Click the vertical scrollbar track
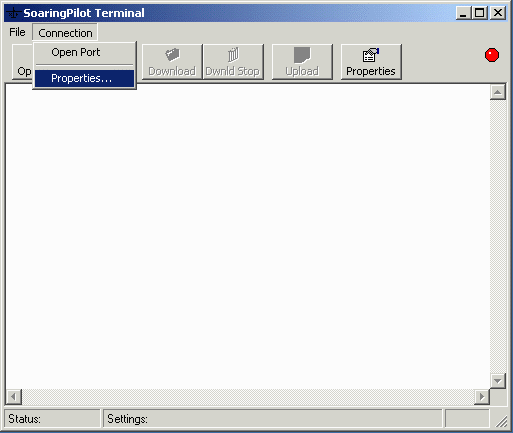513x433 pixels. tap(498, 236)
